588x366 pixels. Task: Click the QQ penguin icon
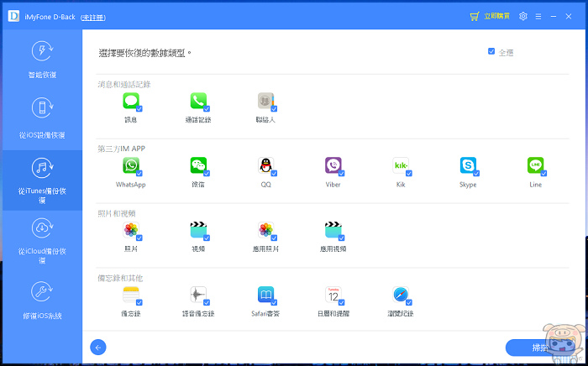(x=265, y=165)
